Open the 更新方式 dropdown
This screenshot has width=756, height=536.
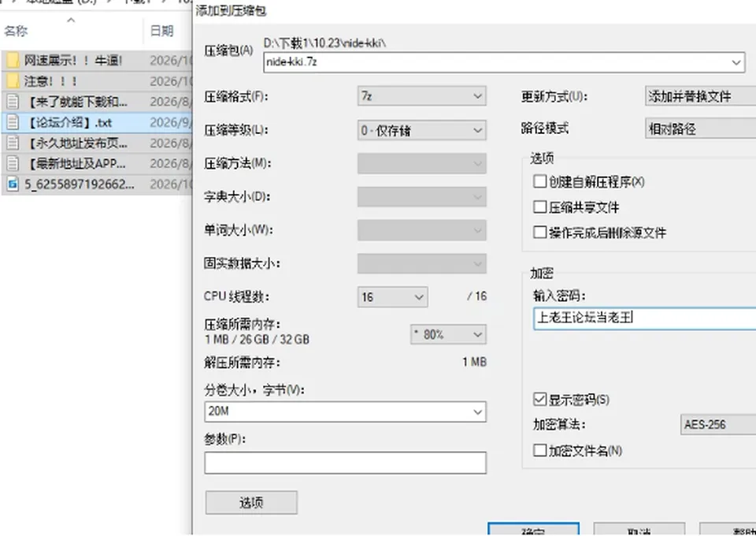[701, 96]
